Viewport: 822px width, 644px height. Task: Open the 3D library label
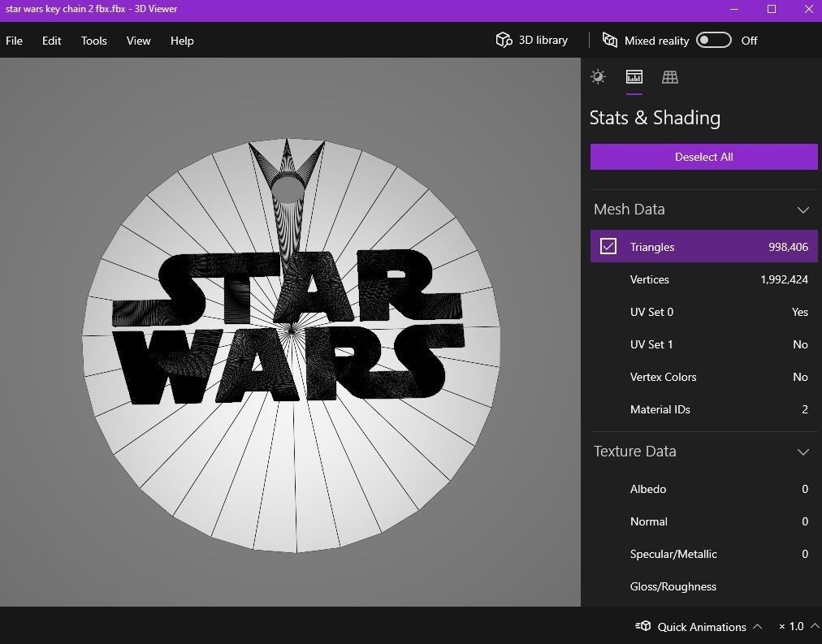click(543, 40)
